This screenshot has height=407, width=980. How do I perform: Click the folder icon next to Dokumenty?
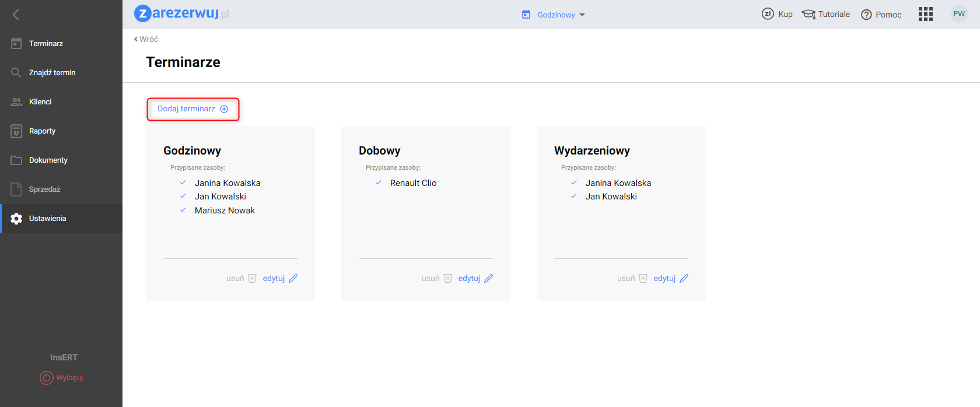[x=16, y=160]
